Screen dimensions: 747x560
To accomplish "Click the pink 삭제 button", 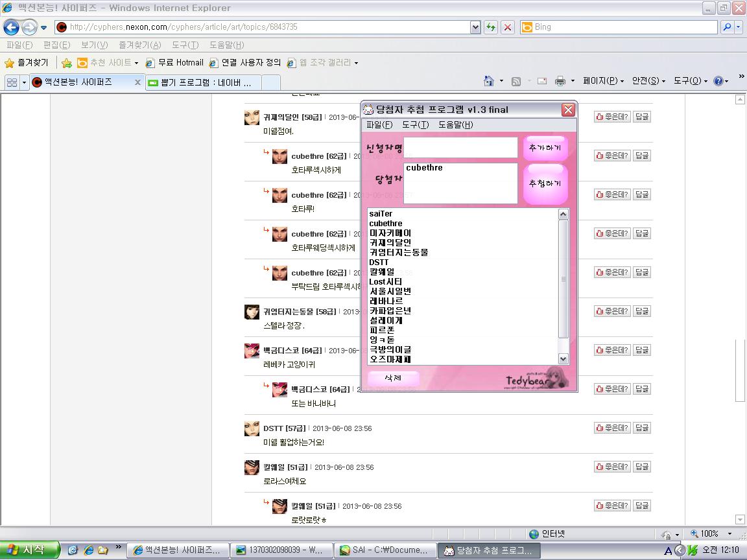I will coord(393,378).
